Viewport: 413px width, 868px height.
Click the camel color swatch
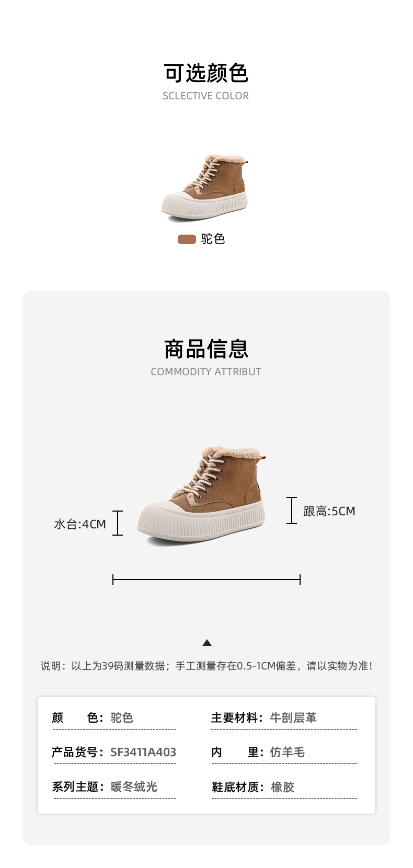click(187, 239)
